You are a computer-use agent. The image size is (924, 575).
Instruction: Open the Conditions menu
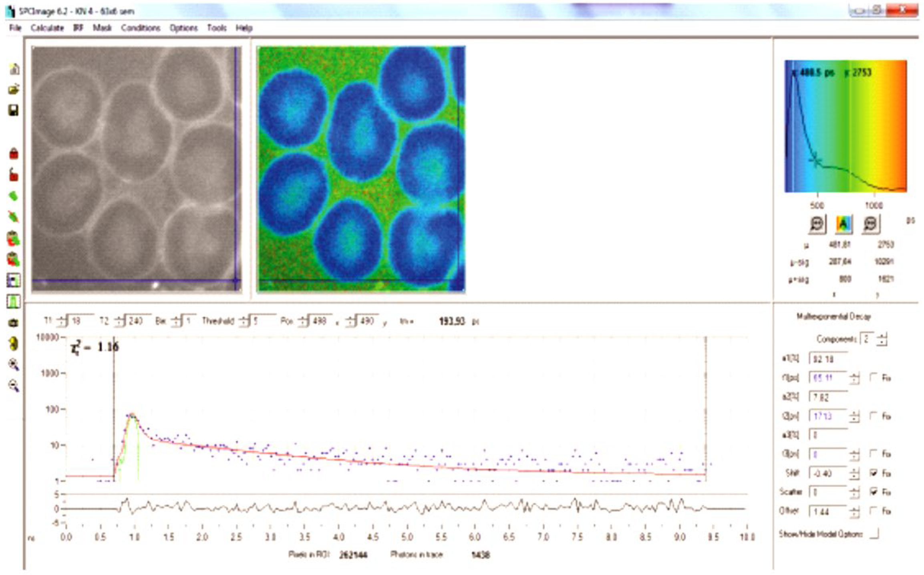point(140,28)
